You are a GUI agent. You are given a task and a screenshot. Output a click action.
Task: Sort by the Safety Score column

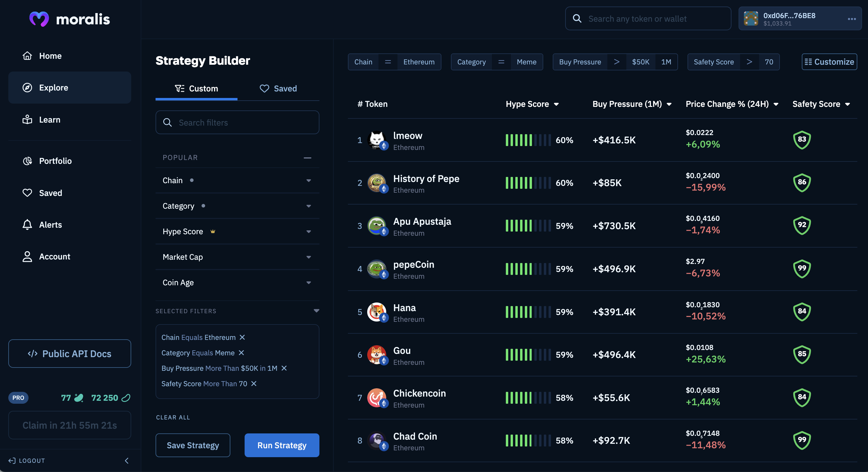(821, 104)
